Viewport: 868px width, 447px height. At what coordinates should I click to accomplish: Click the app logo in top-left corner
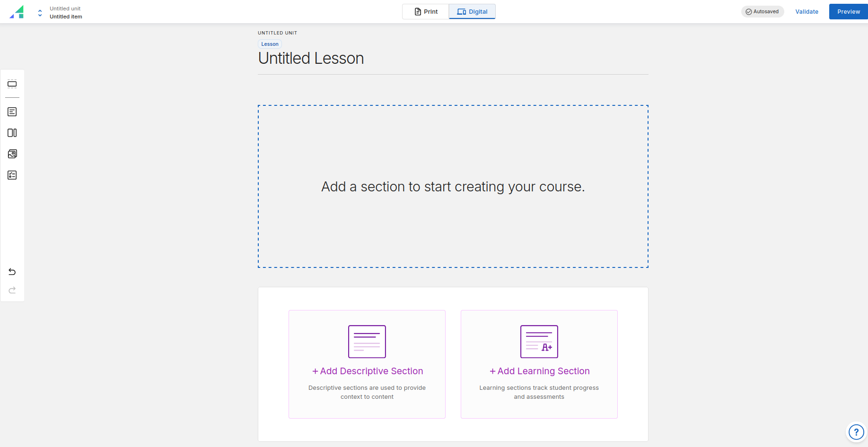[17, 12]
